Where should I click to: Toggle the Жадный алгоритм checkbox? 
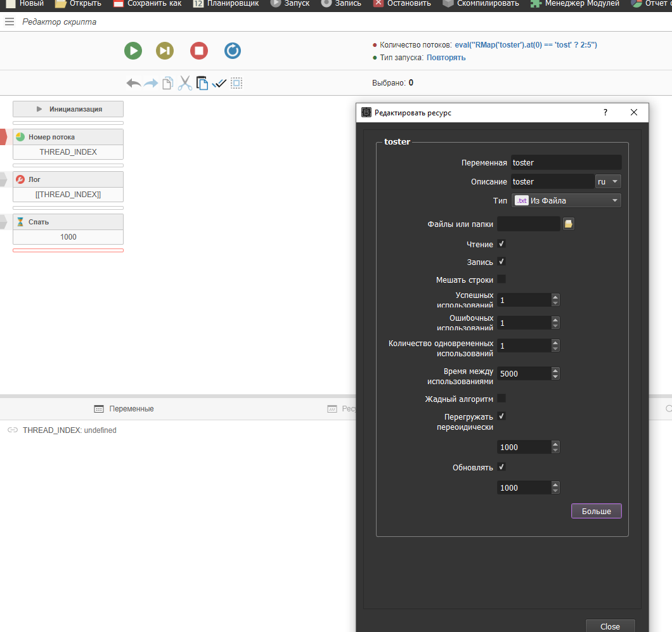tap(501, 399)
